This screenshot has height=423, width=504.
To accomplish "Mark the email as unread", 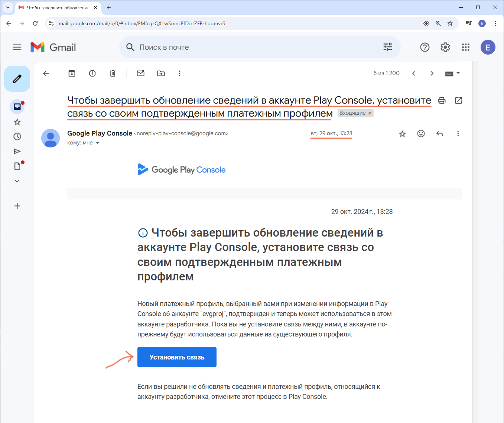I will [141, 73].
